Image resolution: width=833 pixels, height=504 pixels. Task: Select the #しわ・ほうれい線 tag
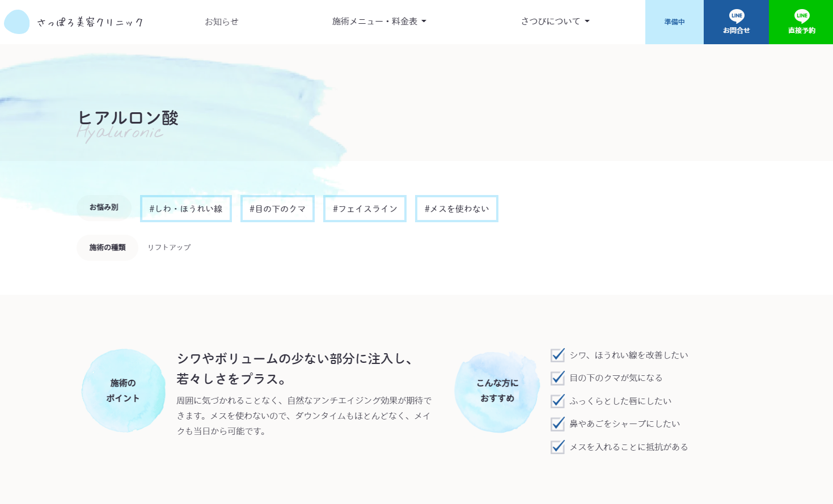coord(185,208)
